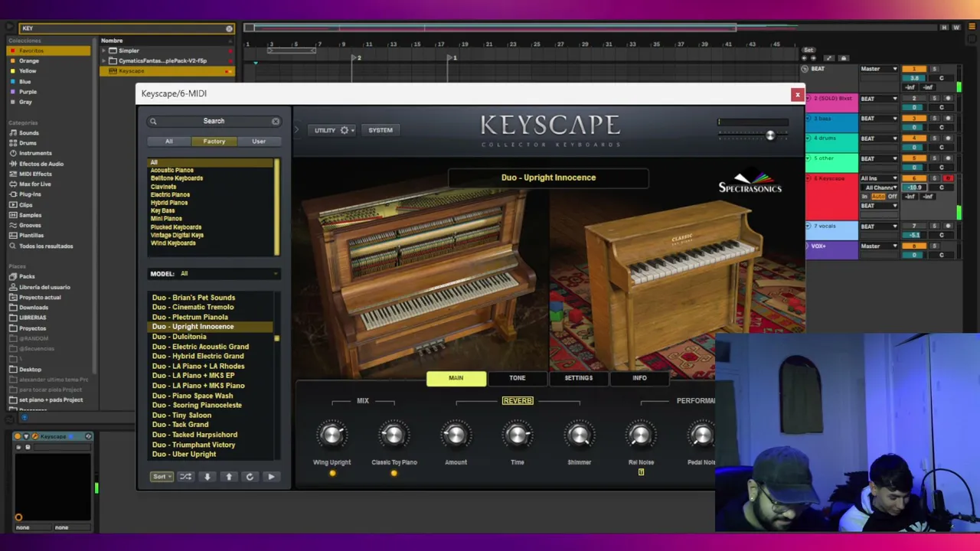The image size is (980, 551).
Task: Adjust Keyscape master volume slider
Action: coord(770,135)
